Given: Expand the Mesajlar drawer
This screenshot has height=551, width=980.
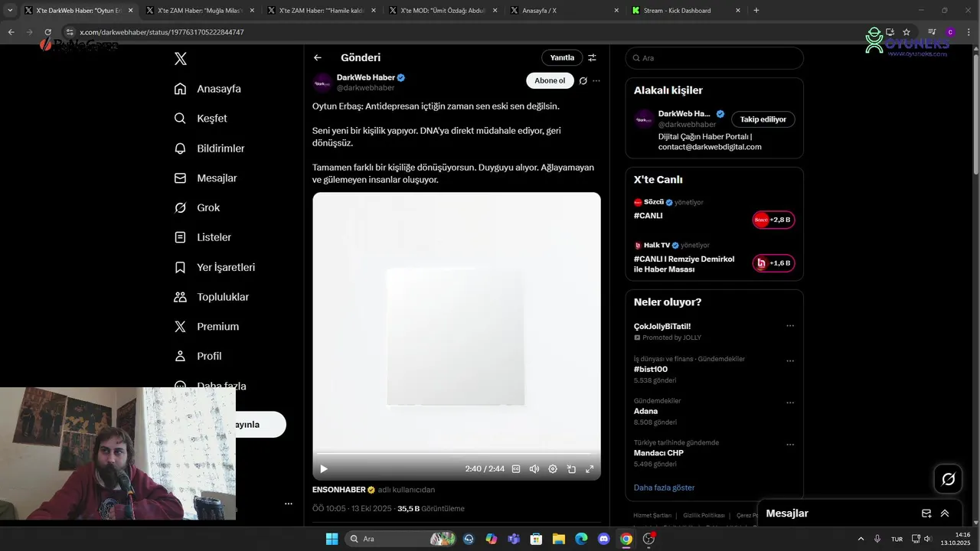Looking at the screenshot, I should tap(945, 514).
